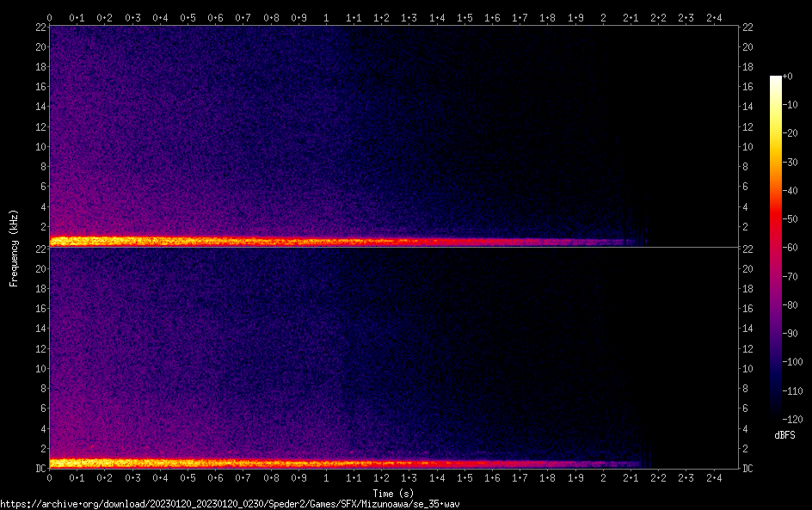Click the 2.4 tick on the bottom time axis
The width and height of the screenshot is (812, 510).
(713, 477)
